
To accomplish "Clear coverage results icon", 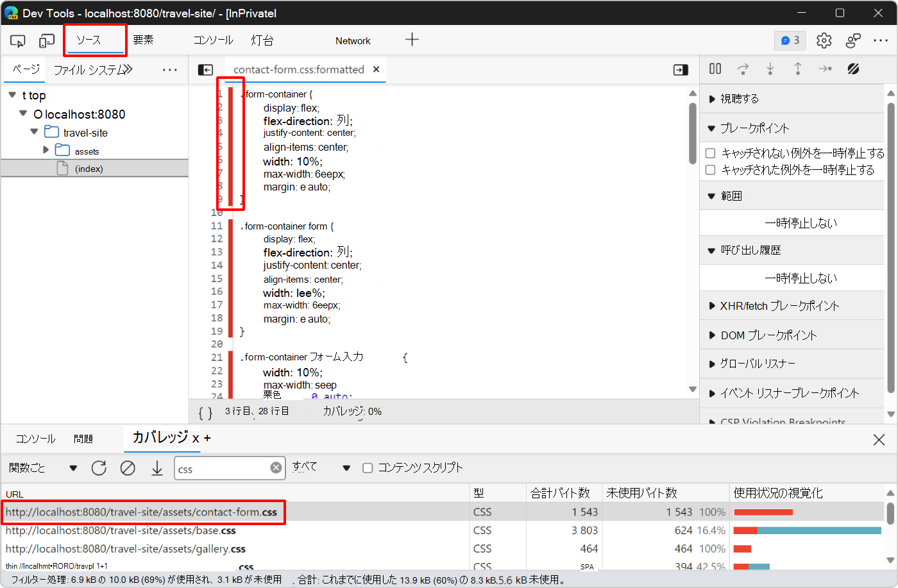I will 128,468.
